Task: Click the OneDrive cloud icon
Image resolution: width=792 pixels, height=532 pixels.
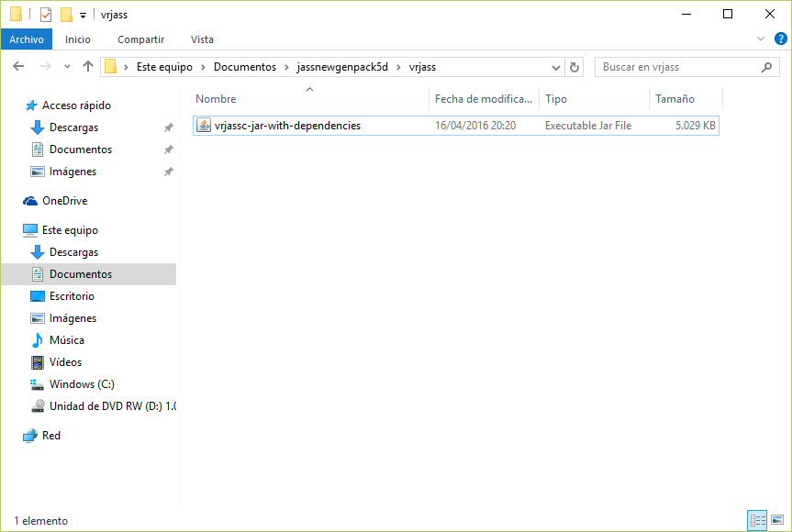Action: [30, 201]
